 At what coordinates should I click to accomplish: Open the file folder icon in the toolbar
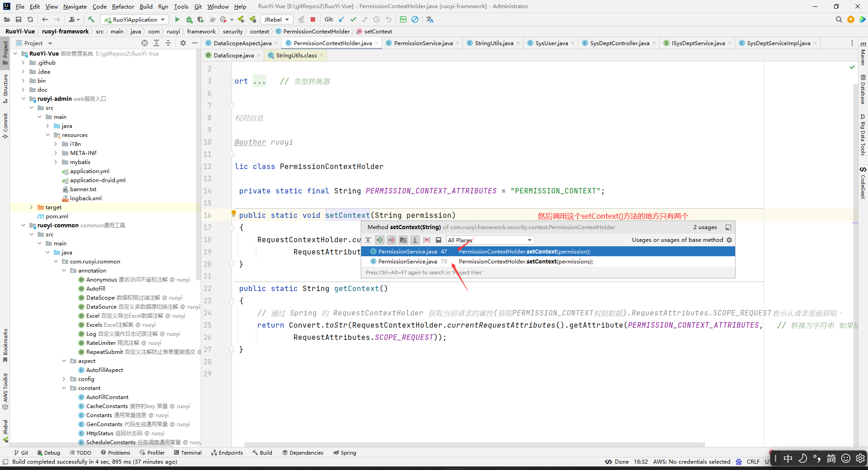(x=7, y=19)
